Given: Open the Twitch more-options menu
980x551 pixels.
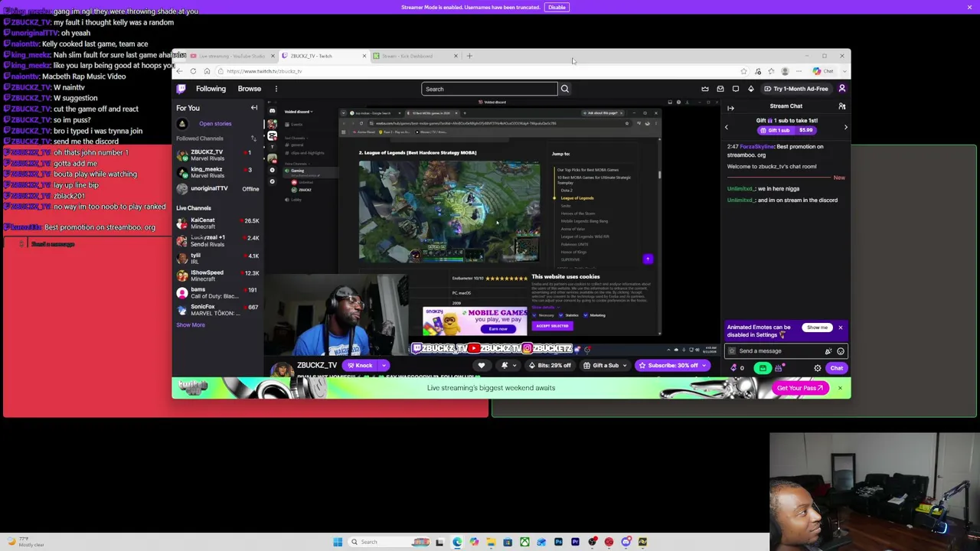Looking at the screenshot, I should click(276, 89).
